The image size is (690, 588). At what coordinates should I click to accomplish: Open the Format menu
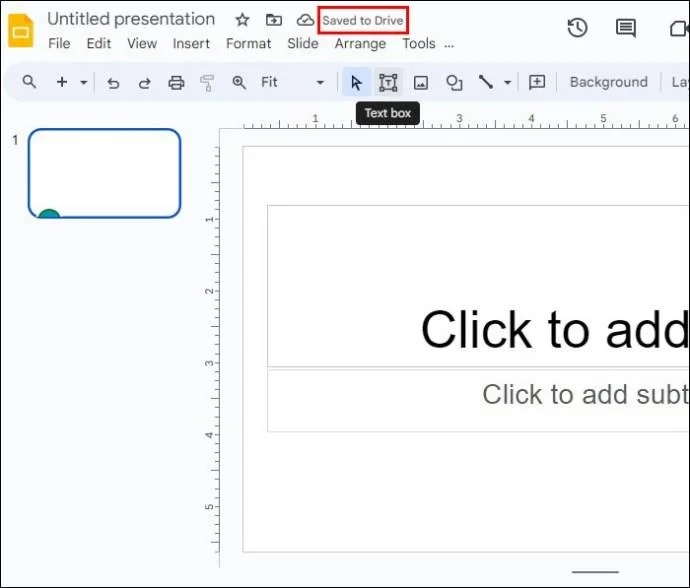(x=248, y=44)
